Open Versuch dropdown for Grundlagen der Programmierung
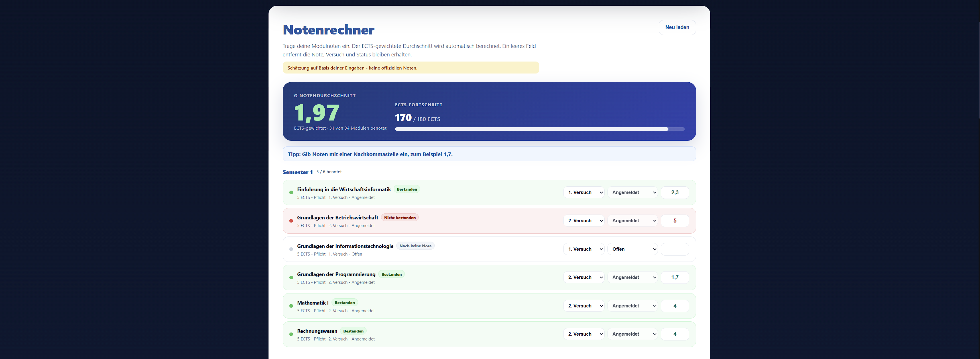Viewport: 980px width, 359px height. point(583,277)
